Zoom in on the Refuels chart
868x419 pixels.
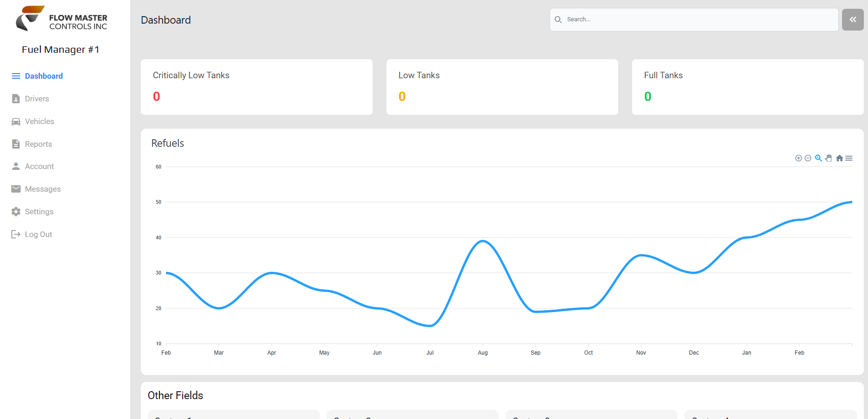pos(798,158)
